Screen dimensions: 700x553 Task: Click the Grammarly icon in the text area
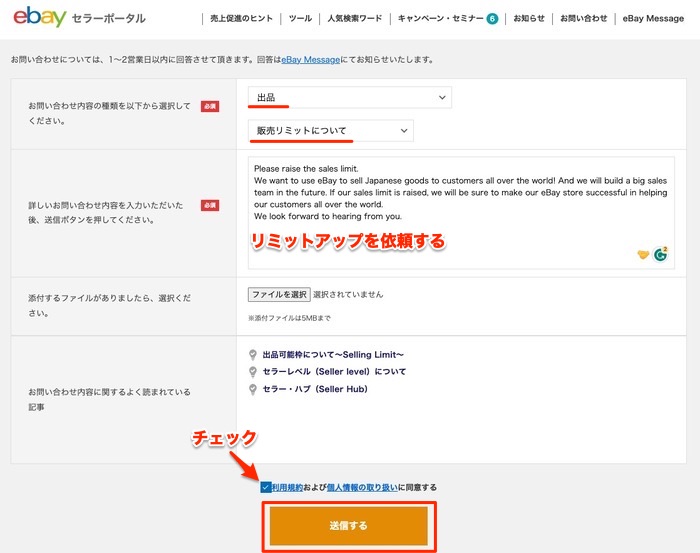660,254
